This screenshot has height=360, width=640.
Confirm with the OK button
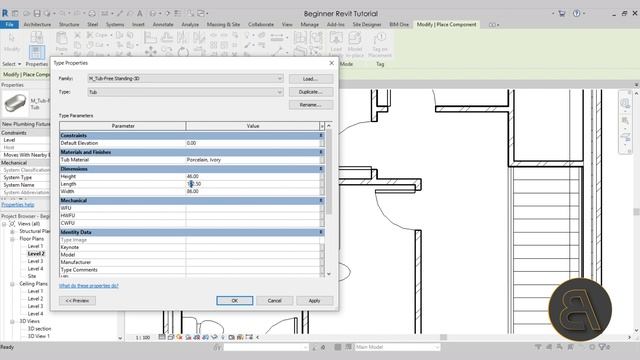235,300
